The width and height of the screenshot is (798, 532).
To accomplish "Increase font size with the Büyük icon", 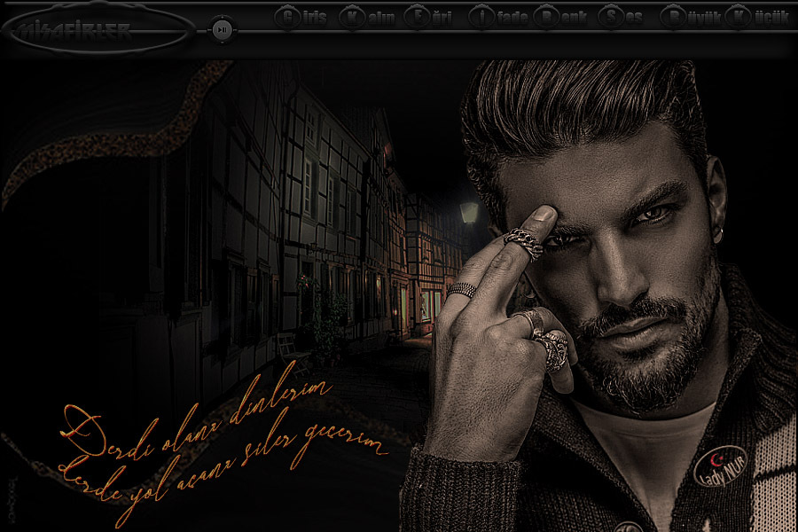I will tap(676, 18).
